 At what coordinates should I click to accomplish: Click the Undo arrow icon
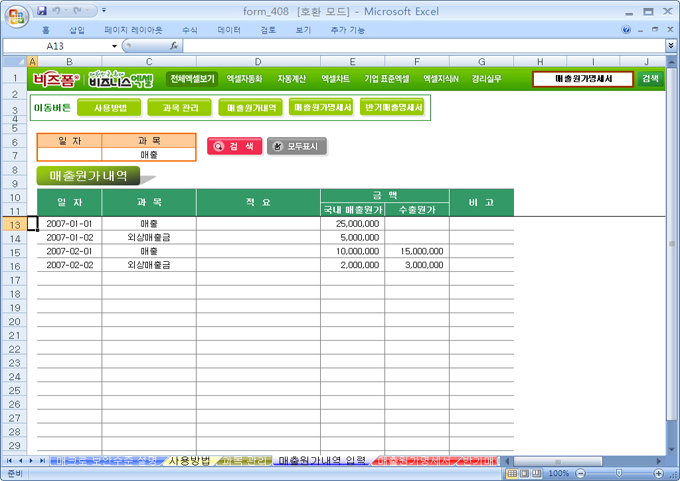point(58,10)
